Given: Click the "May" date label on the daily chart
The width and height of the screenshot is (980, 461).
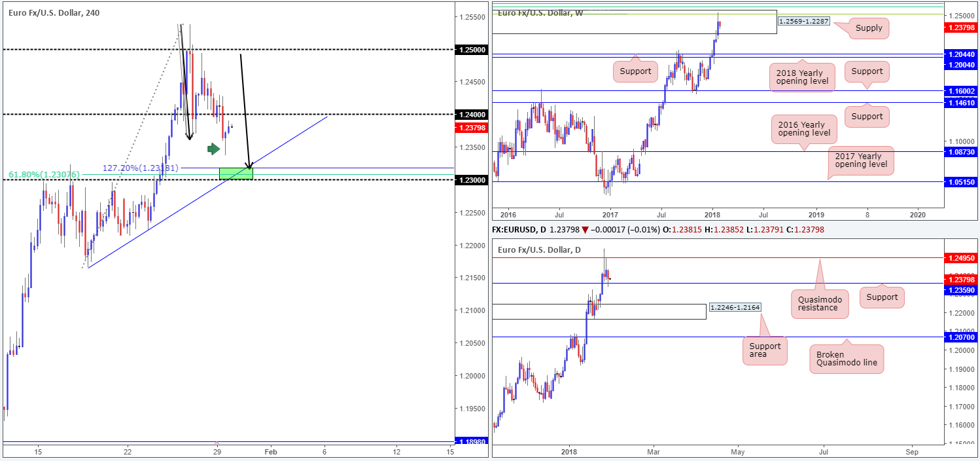Looking at the screenshot, I should pos(739,452).
